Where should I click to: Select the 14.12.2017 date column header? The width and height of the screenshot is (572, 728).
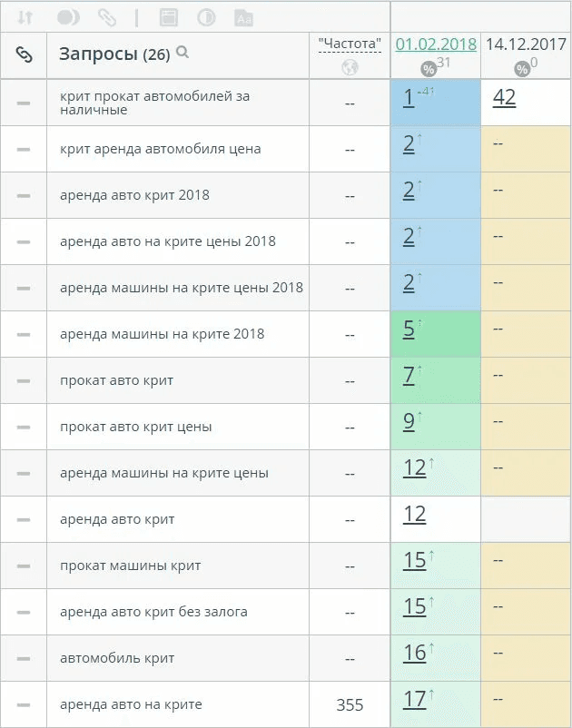(x=526, y=44)
